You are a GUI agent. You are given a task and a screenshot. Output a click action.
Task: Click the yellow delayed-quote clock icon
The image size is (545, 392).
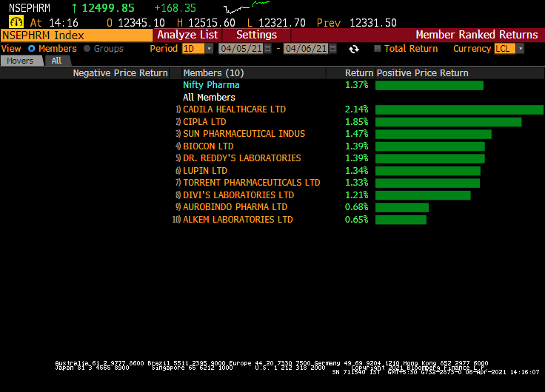tap(16, 22)
